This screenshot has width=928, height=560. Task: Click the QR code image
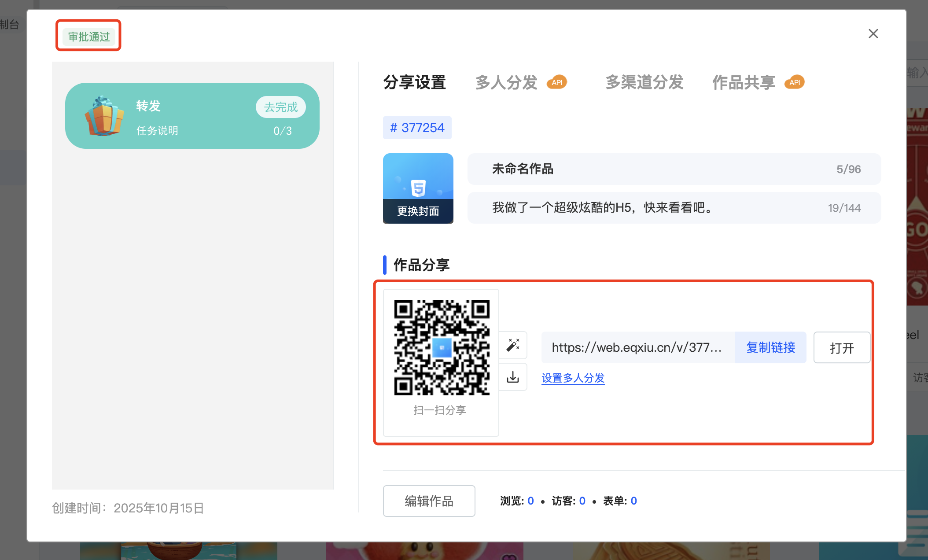coord(442,348)
